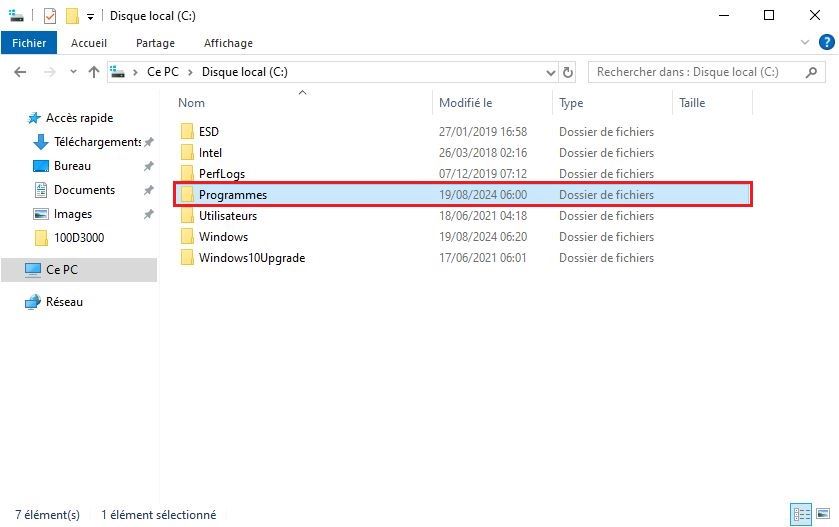Open Accès rapide in navigation pane
Viewport: 839px width, 527px height.
coord(79,118)
